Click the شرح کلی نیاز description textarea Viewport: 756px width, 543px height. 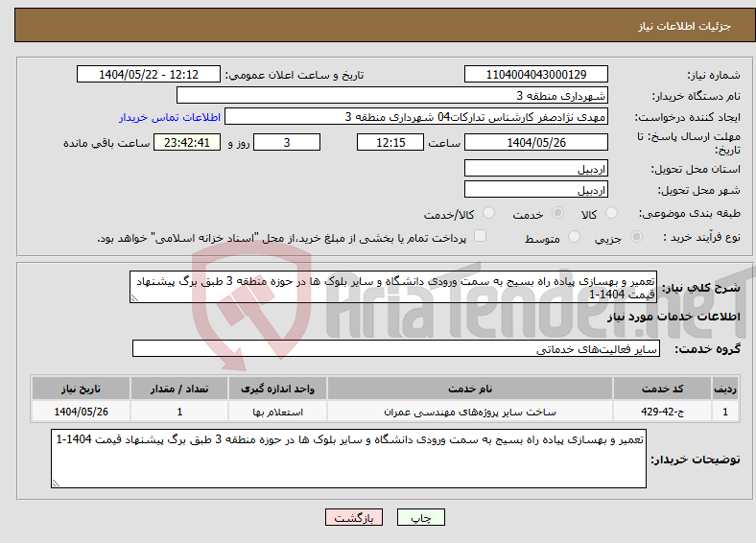tap(393, 287)
